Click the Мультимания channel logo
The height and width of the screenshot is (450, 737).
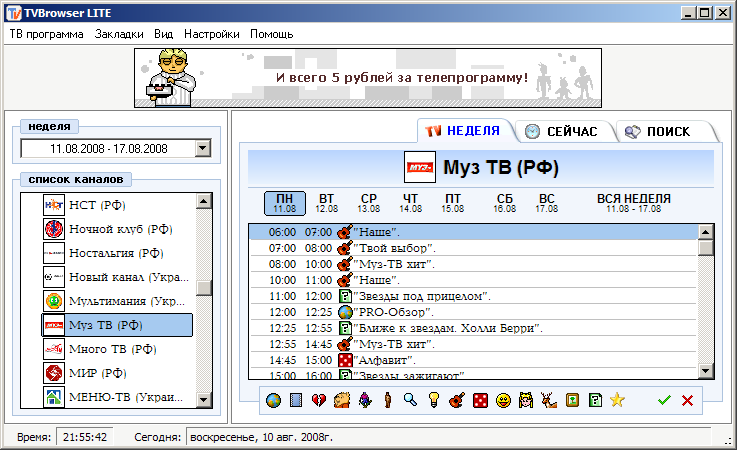[54, 301]
